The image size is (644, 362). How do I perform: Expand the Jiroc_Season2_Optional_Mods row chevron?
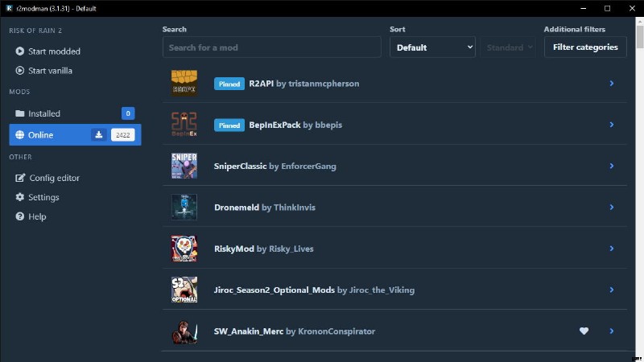click(612, 290)
